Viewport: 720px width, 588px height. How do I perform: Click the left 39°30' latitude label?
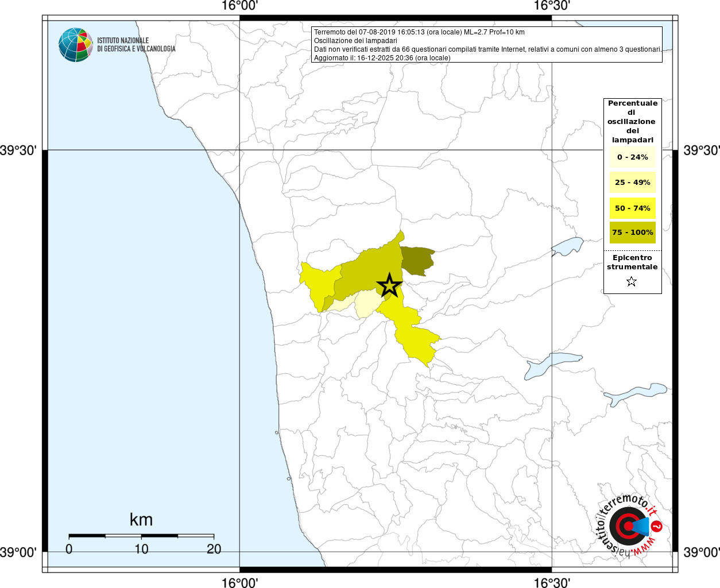click(18, 150)
